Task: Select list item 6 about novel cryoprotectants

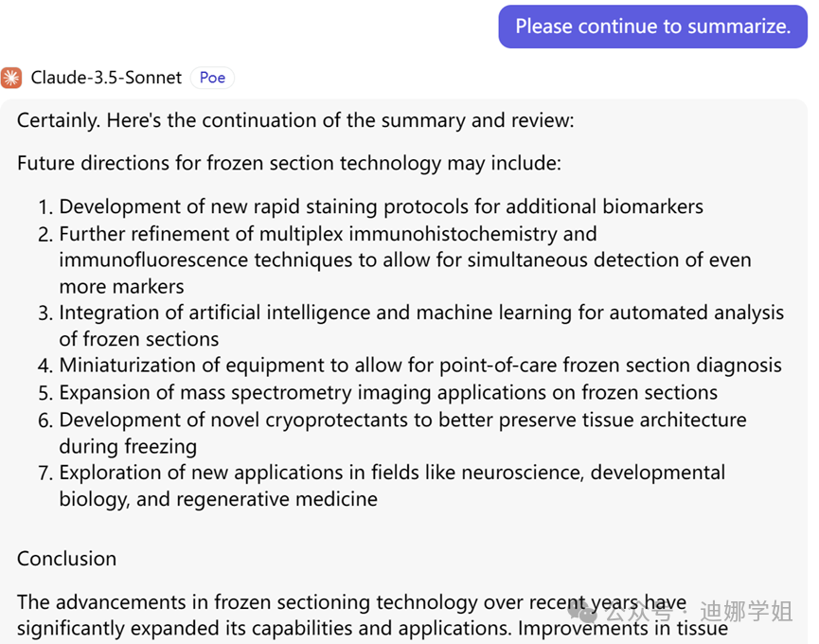Action: pyautogui.click(x=402, y=420)
